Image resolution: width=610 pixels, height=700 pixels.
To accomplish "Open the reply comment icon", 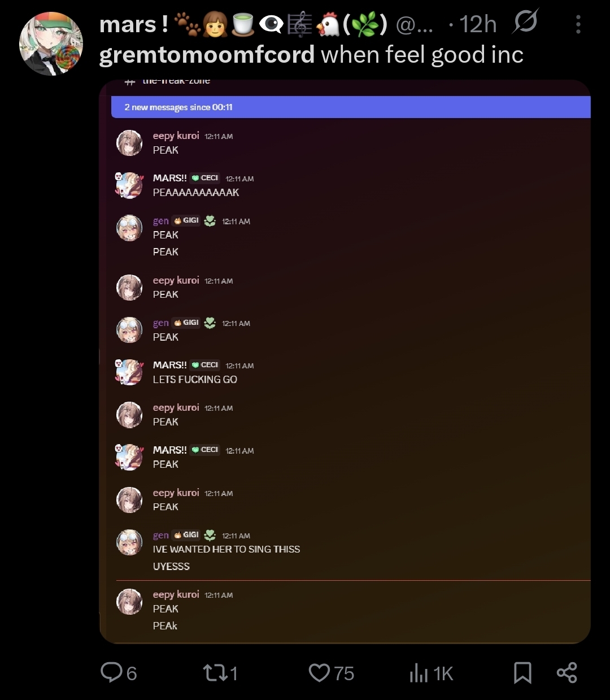I will [111, 672].
